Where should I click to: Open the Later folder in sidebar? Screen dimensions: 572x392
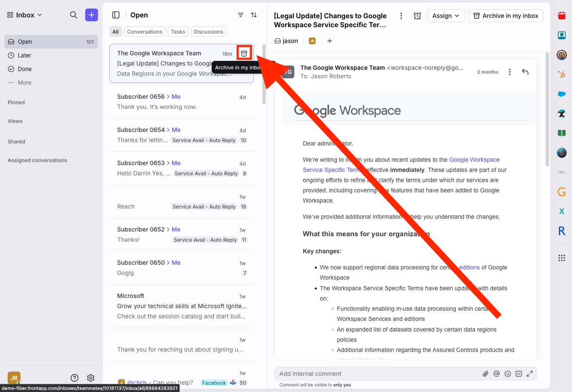[24, 55]
